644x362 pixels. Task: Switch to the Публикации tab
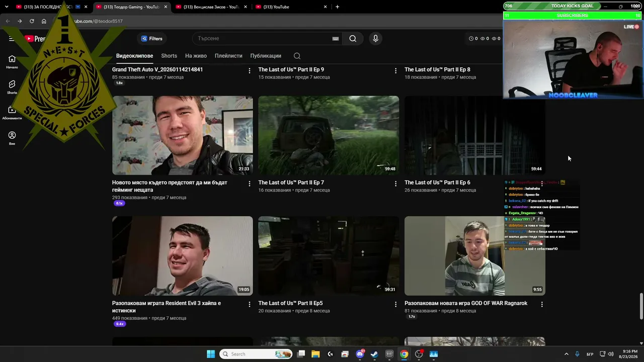(266, 56)
